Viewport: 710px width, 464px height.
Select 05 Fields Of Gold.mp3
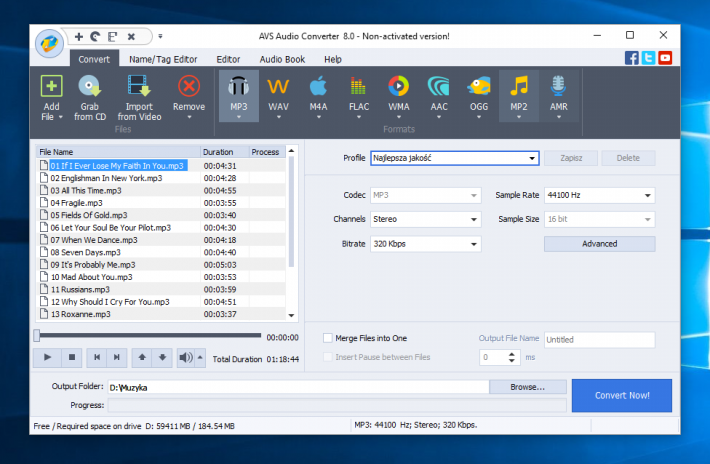pyautogui.click(x=88, y=215)
